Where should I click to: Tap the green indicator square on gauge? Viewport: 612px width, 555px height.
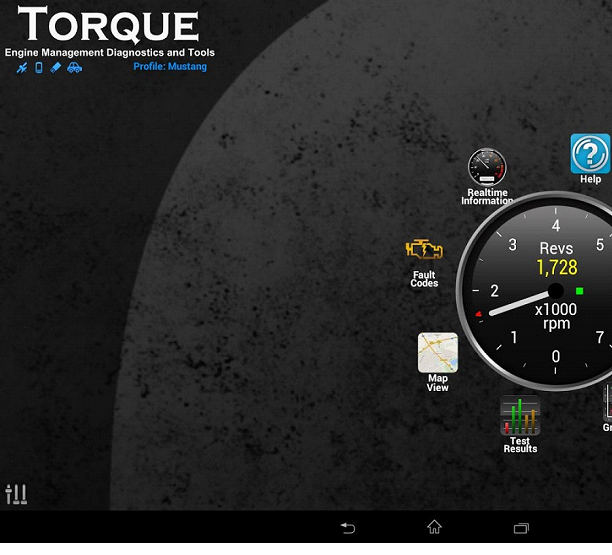580,291
